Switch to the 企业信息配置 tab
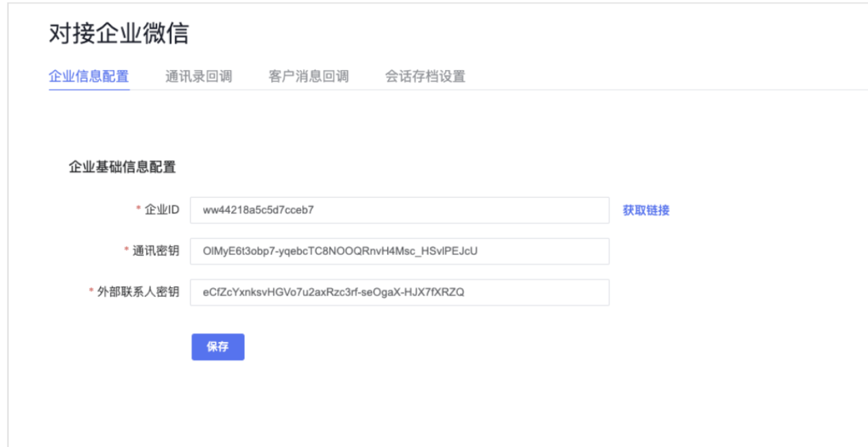The image size is (868, 447). [89, 76]
